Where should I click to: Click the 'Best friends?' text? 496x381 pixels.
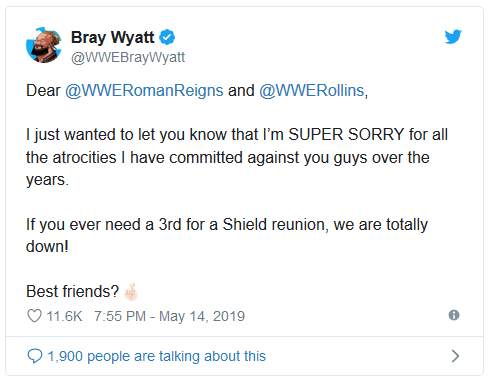pos(72,291)
